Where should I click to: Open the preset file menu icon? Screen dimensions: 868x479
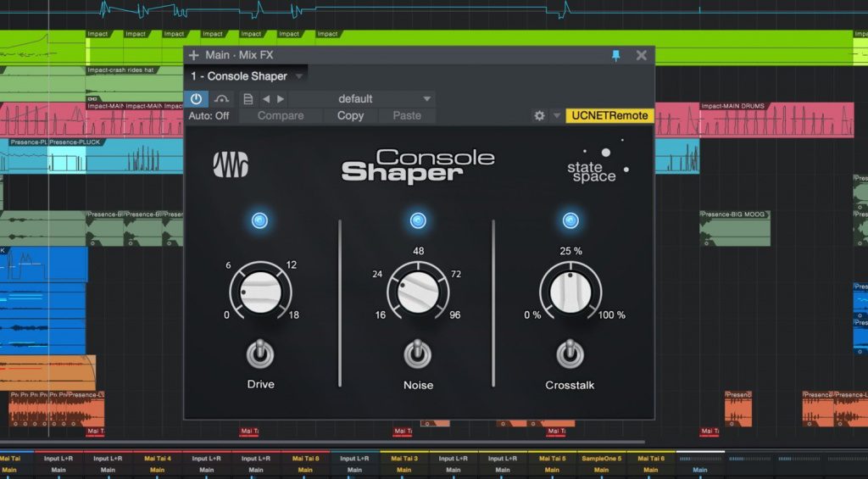pyautogui.click(x=248, y=99)
